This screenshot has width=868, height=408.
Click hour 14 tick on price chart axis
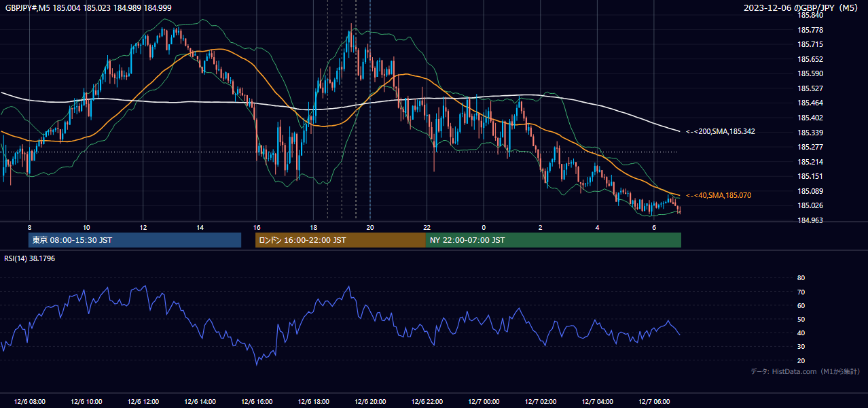point(200,227)
